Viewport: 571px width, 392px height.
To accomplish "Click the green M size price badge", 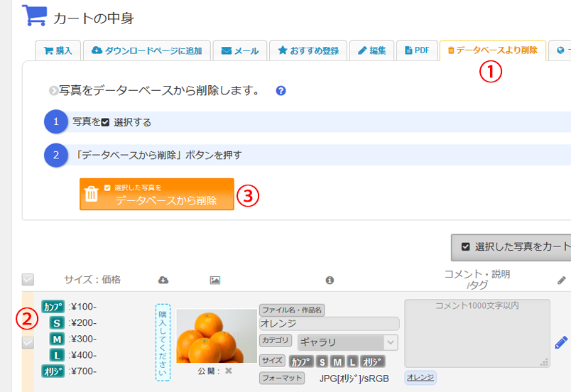I will pyautogui.click(x=57, y=339).
